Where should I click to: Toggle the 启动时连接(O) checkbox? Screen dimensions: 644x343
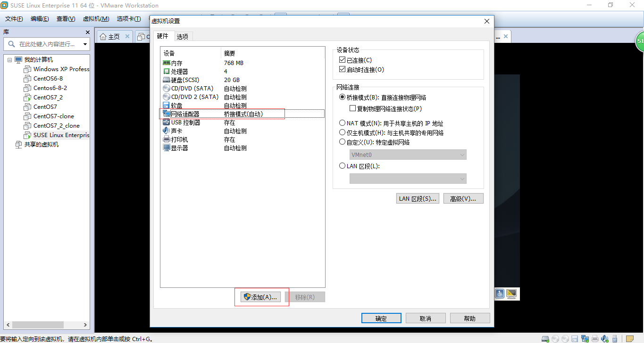pyautogui.click(x=343, y=69)
